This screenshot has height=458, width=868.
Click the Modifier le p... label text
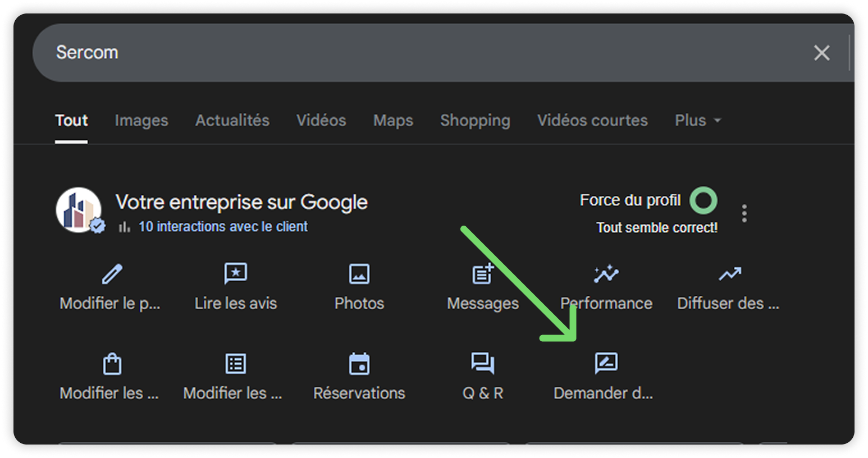pyautogui.click(x=110, y=304)
